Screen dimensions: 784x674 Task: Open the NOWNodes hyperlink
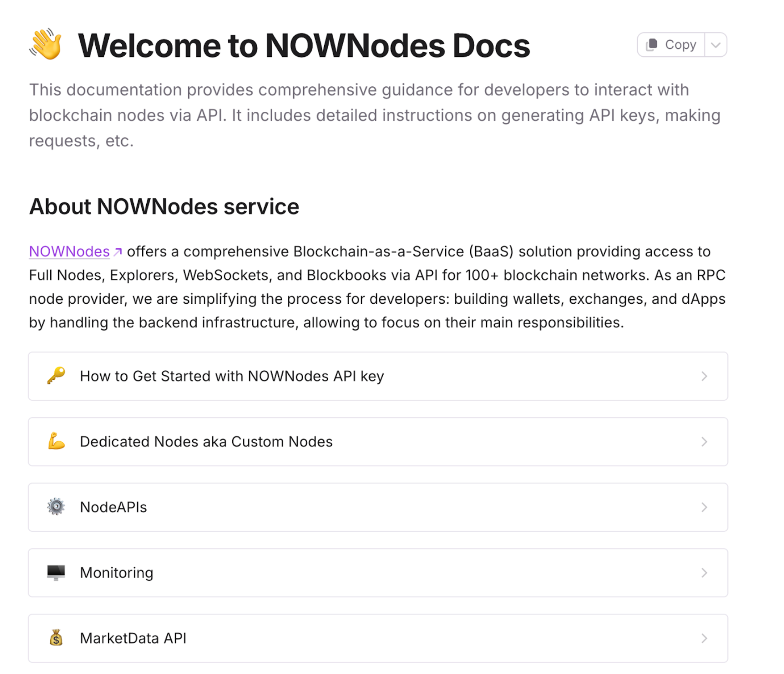click(69, 251)
